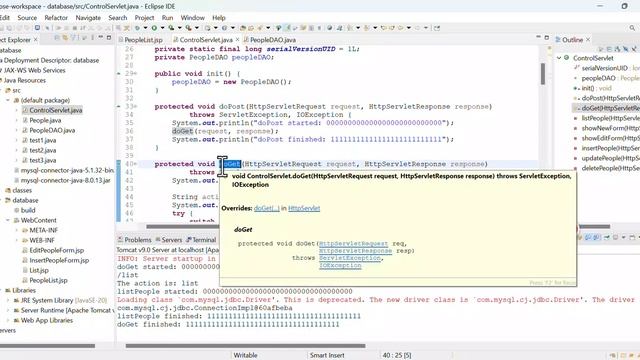Collapse the WebContent folder node
The image size is (640, 360).
(x=8, y=220)
